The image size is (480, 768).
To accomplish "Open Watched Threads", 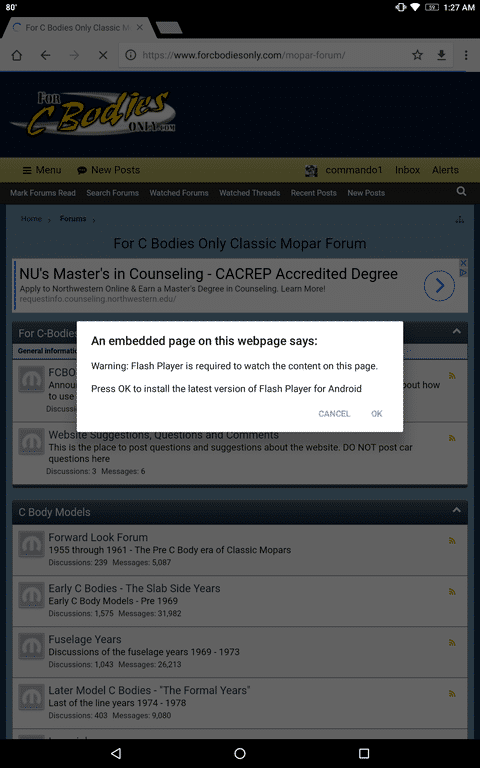I will pyautogui.click(x=250, y=193).
